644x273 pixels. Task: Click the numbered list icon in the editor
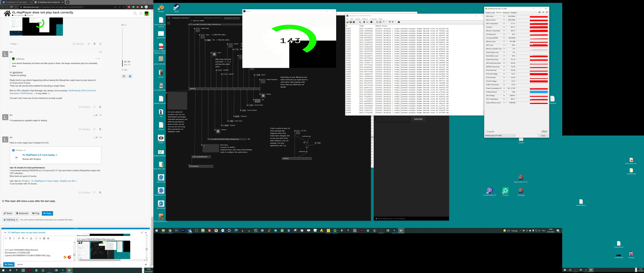40,238
